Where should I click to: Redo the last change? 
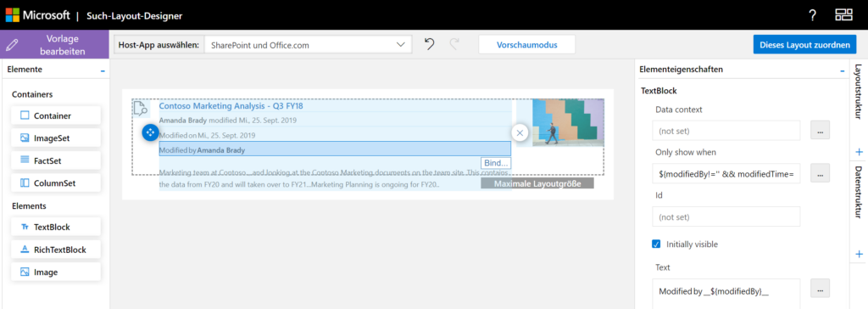454,44
